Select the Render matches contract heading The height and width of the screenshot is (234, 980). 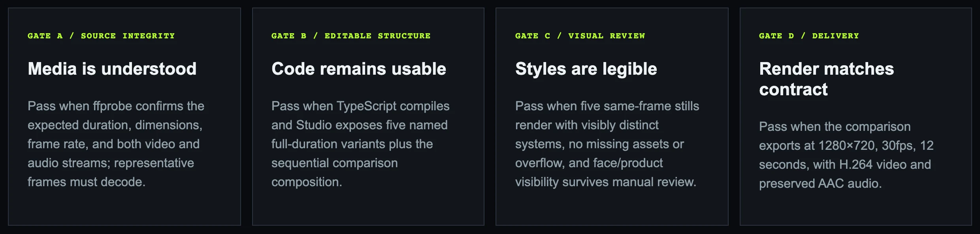pyautogui.click(x=826, y=79)
